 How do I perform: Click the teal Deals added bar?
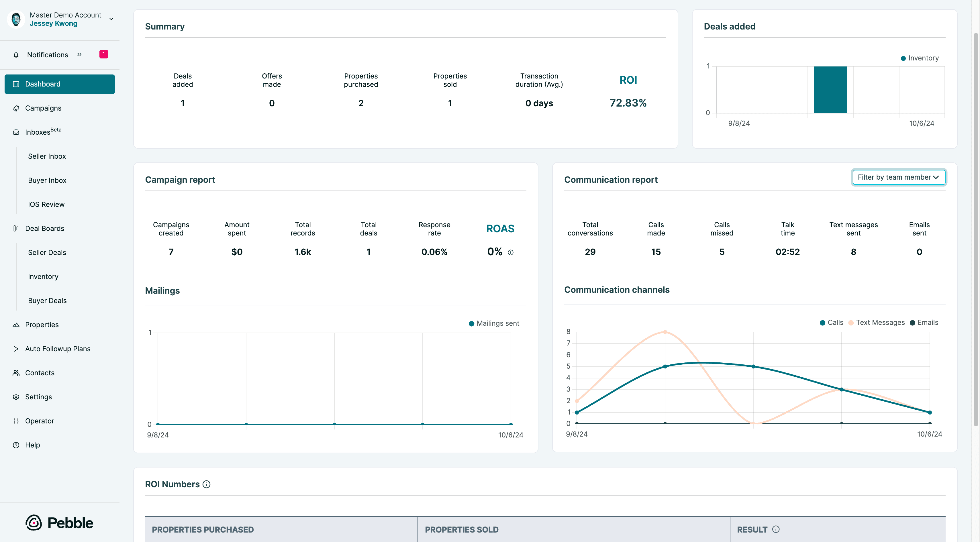(x=830, y=90)
